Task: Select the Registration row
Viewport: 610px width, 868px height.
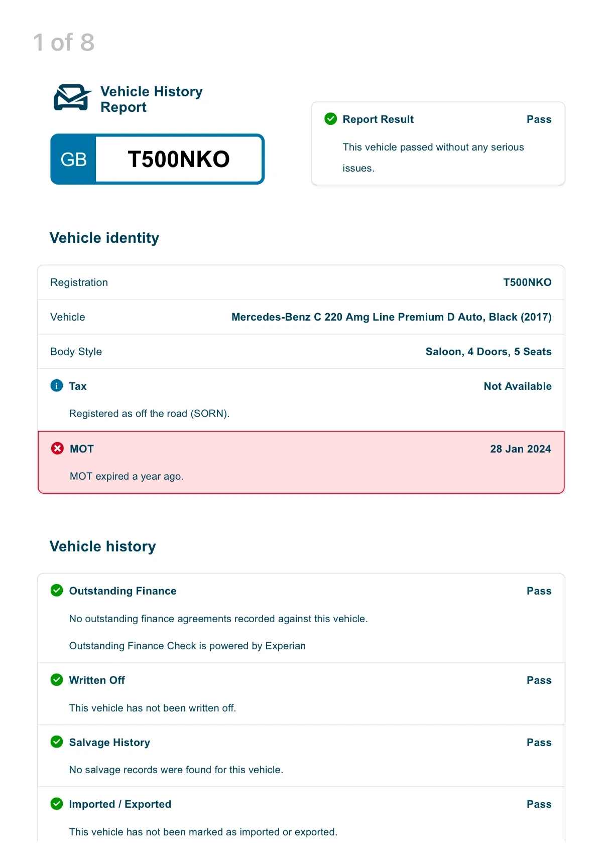Action: click(301, 282)
